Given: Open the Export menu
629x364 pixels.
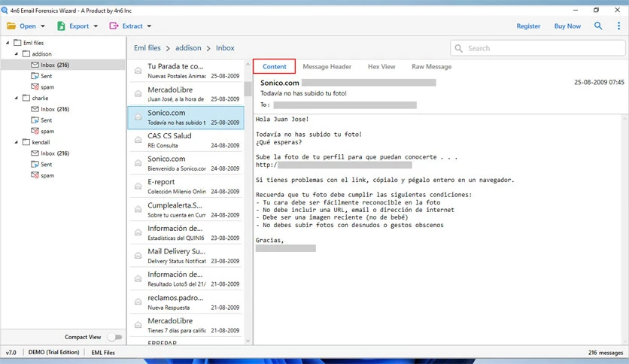Looking at the screenshot, I should click(x=73, y=26).
